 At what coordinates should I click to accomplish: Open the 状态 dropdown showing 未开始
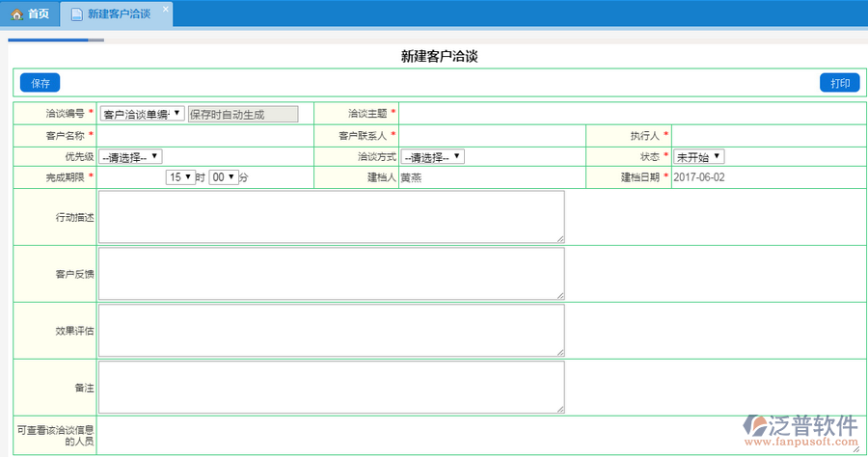pos(698,156)
